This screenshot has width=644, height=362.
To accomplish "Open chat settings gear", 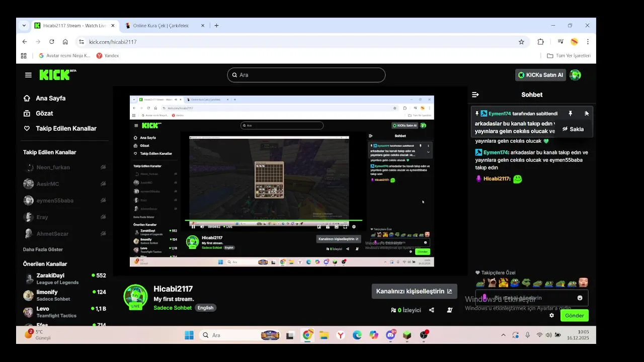I will pos(551,316).
